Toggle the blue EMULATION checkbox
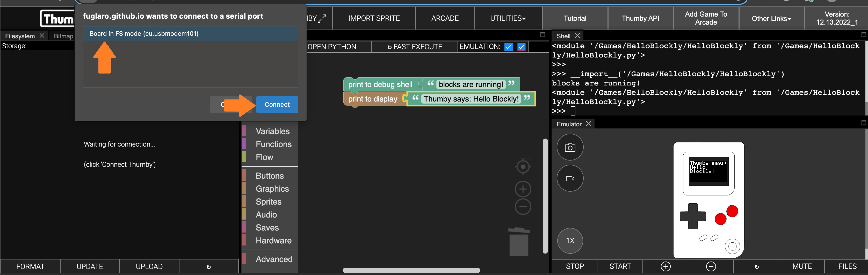 (509, 47)
